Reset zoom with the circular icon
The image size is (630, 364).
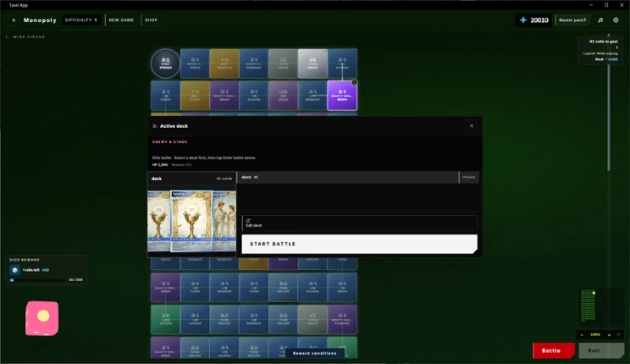pos(618,334)
